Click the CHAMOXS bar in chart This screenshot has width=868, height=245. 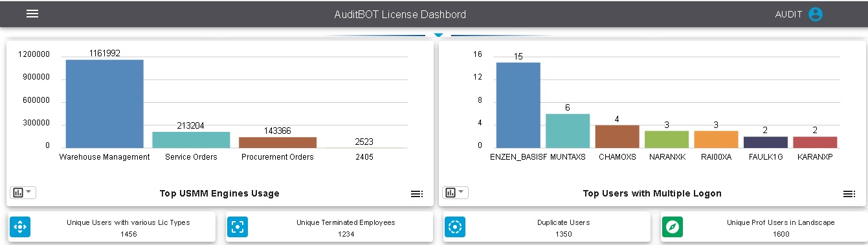click(618, 136)
